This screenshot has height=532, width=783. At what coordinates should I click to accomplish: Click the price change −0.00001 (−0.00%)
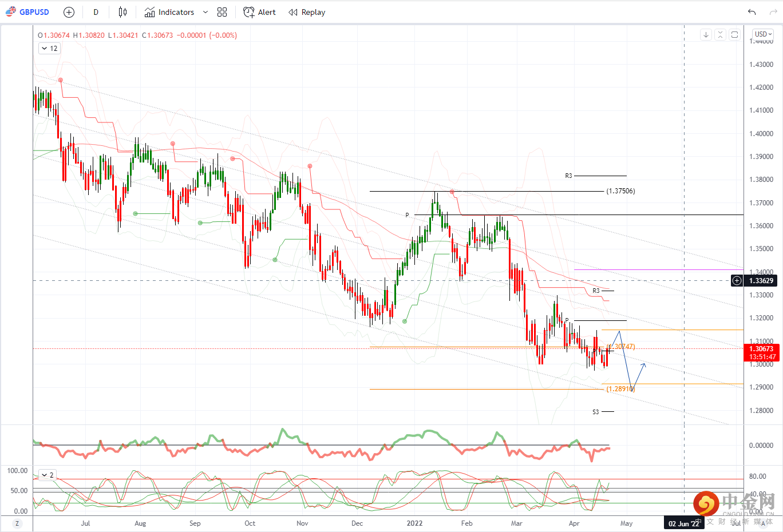pyautogui.click(x=207, y=35)
